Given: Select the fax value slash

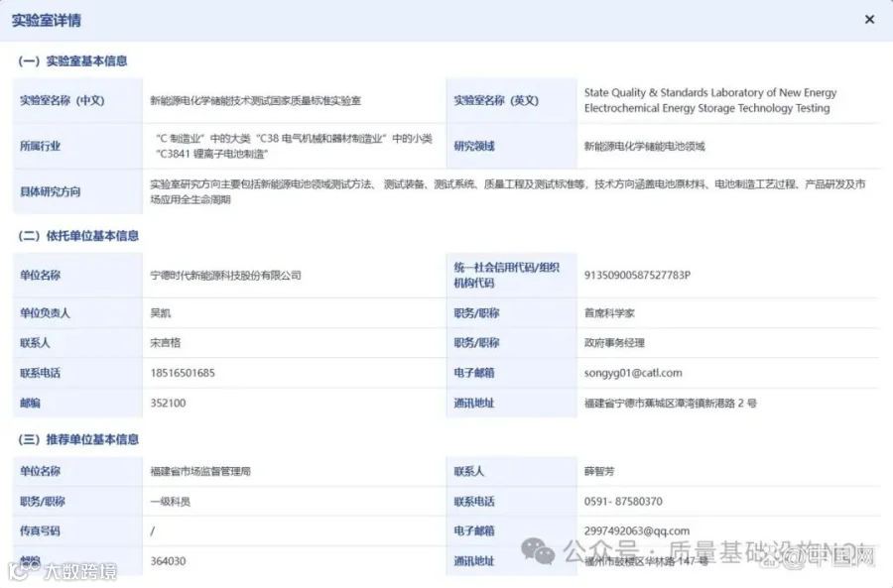Looking at the screenshot, I should point(153,531).
